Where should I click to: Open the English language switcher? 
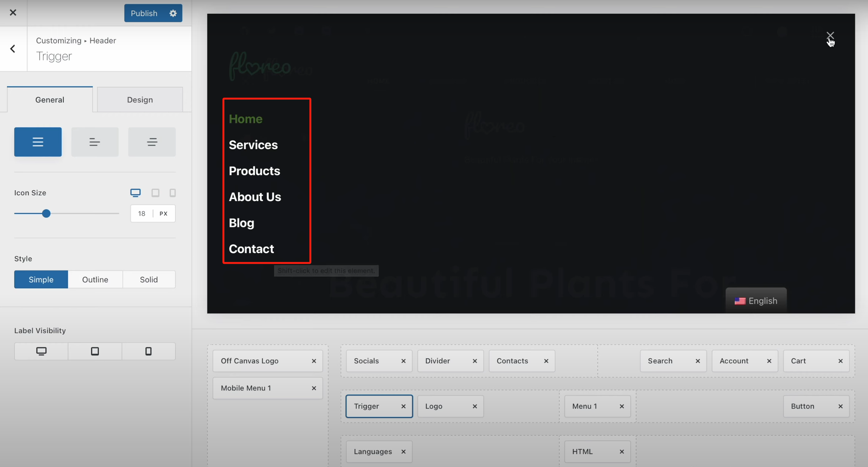click(756, 301)
